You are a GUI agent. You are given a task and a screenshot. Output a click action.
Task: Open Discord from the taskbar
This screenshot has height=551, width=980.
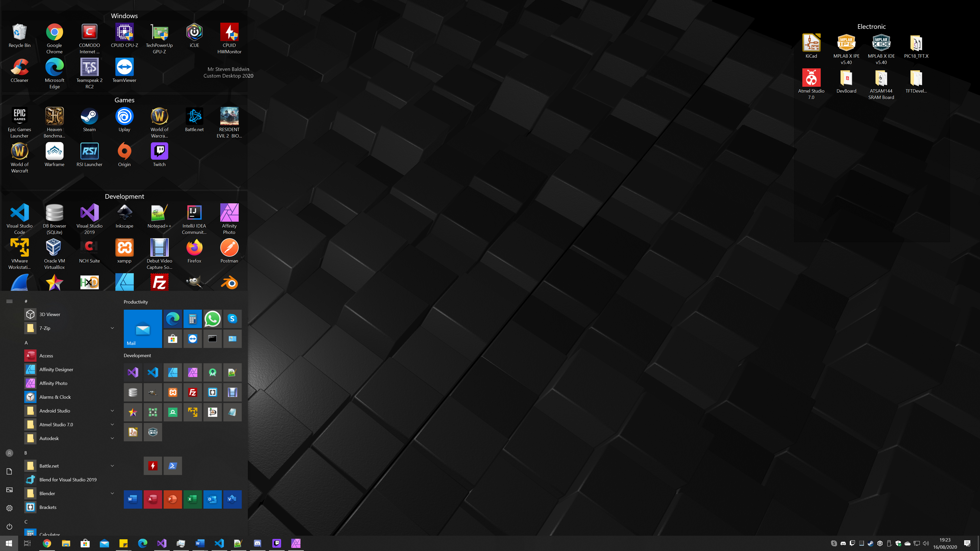[x=257, y=543]
